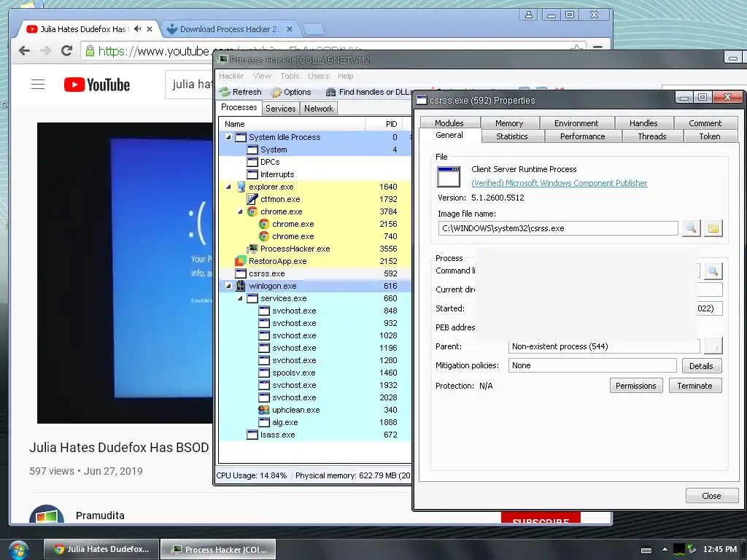The height and width of the screenshot is (560, 747).
Task: Show hidden tray icons arrow
Action: [665, 550]
